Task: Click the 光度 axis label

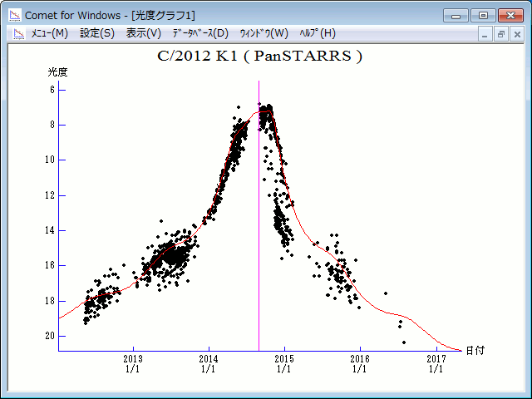Action: pyautogui.click(x=57, y=72)
